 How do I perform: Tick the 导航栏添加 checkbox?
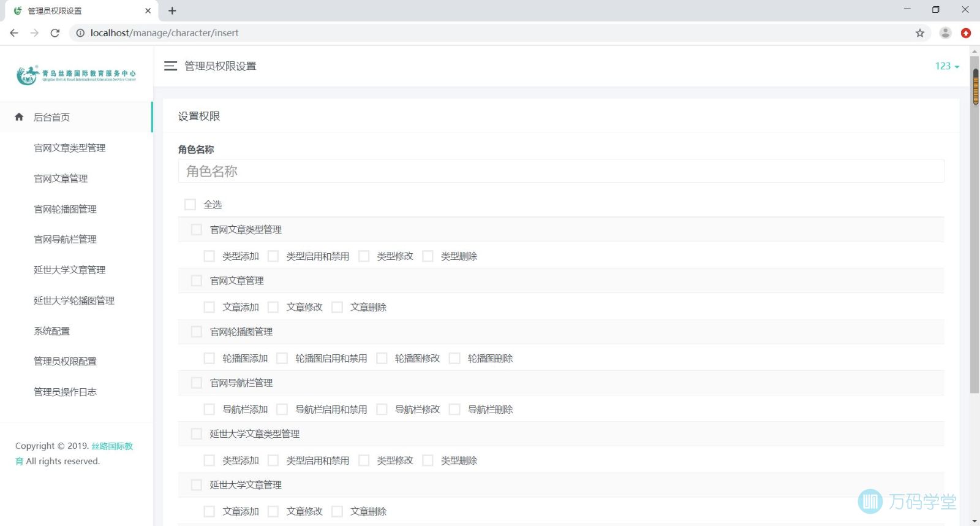209,410
